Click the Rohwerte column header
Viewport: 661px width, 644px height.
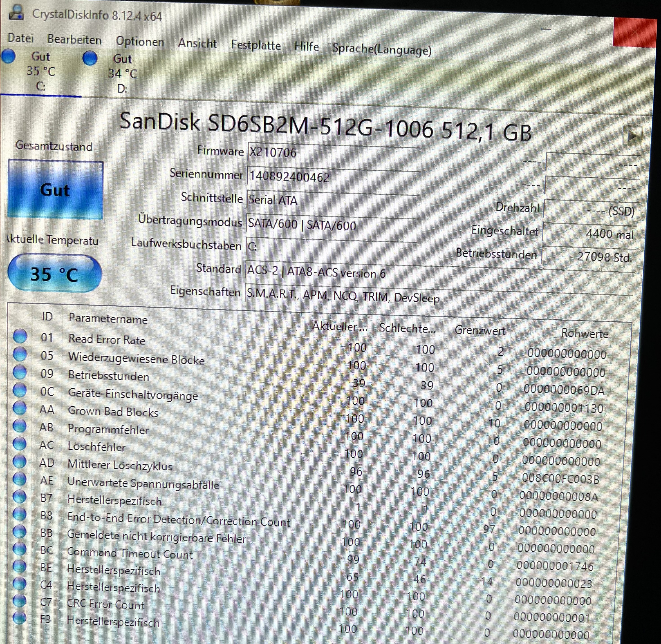[x=585, y=334]
